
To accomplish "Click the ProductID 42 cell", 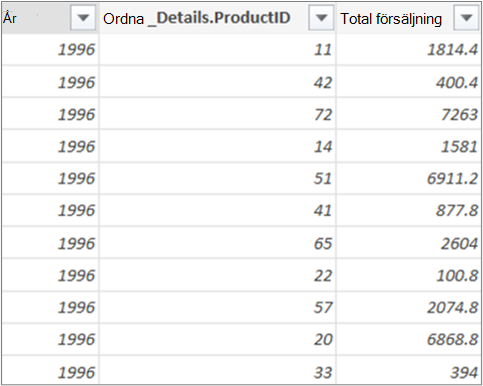I will pos(217,82).
